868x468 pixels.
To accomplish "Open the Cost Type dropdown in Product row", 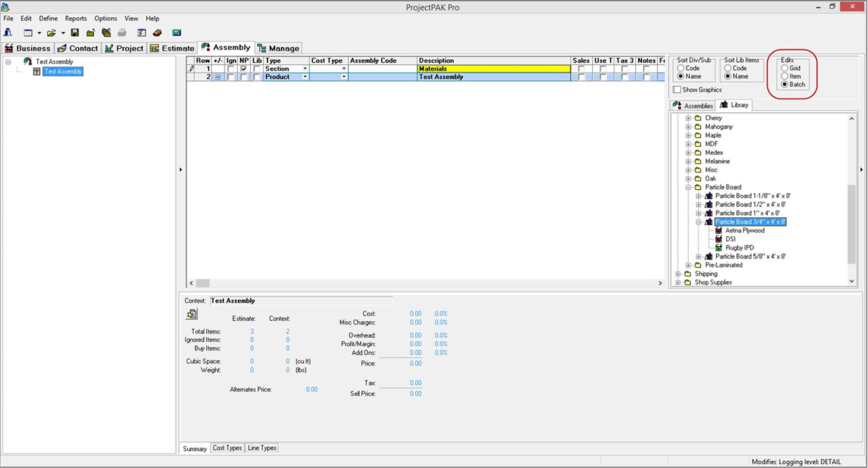I will click(344, 77).
